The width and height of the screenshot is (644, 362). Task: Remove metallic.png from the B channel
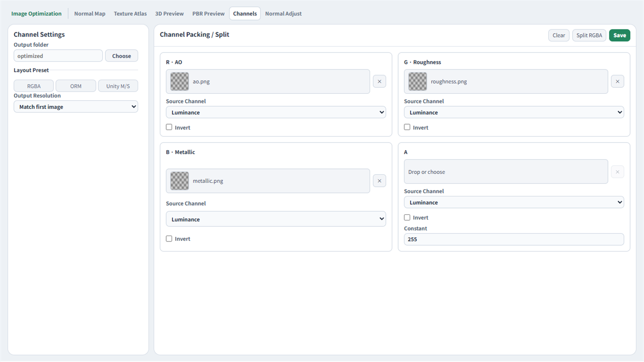pyautogui.click(x=379, y=181)
